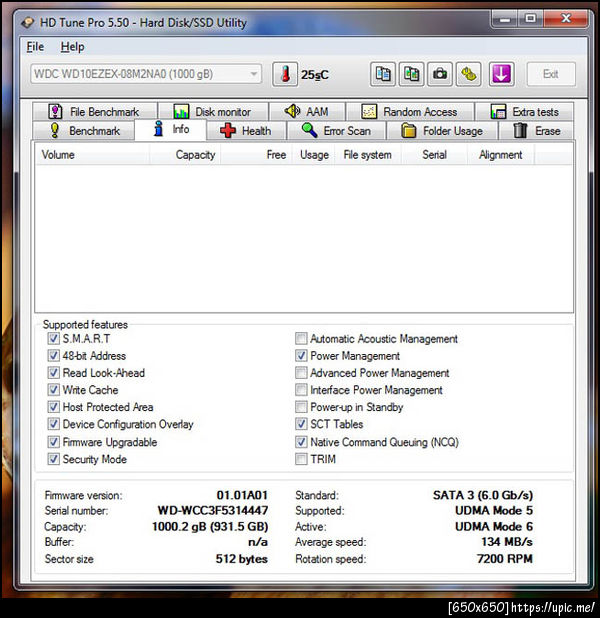The image size is (600, 618).
Task: Toggle the S.M.A.R.T checkbox
Action: [54, 339]
